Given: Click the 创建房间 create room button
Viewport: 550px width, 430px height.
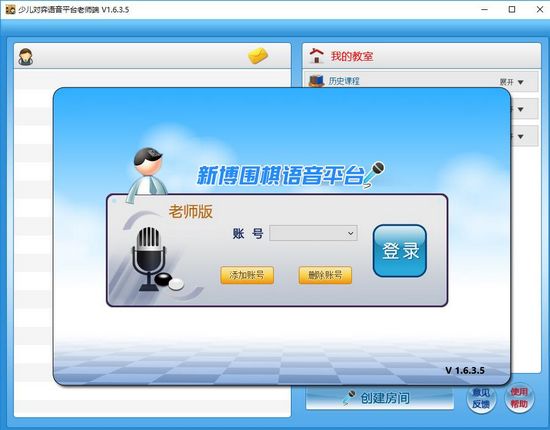Looking at the screenshot, I should (x=380, y=398).
